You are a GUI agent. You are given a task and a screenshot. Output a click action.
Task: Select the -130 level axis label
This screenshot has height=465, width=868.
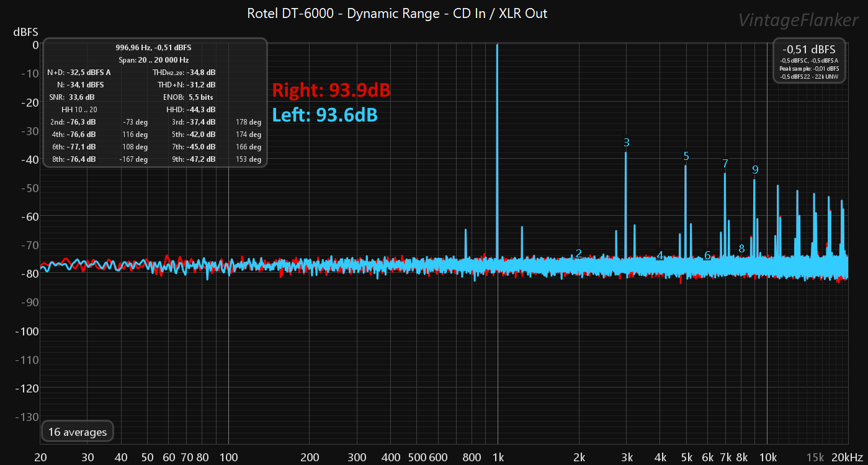click(25, 417)
